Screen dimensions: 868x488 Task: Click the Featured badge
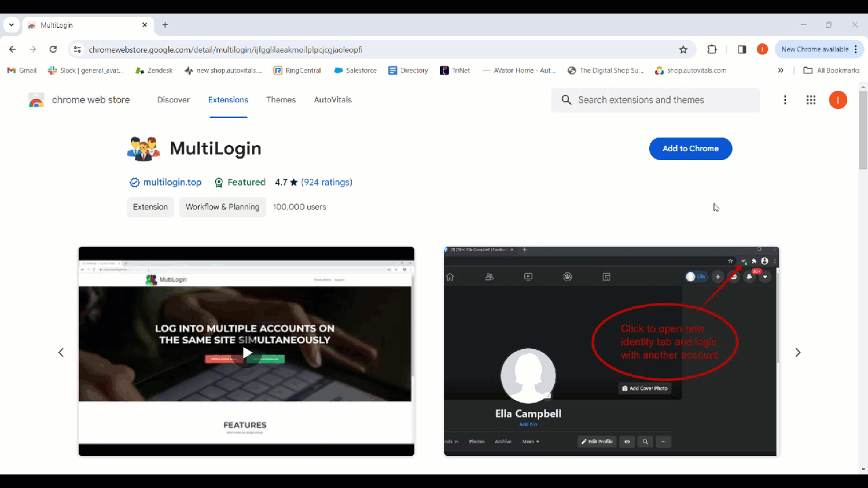tap(239, 182)
